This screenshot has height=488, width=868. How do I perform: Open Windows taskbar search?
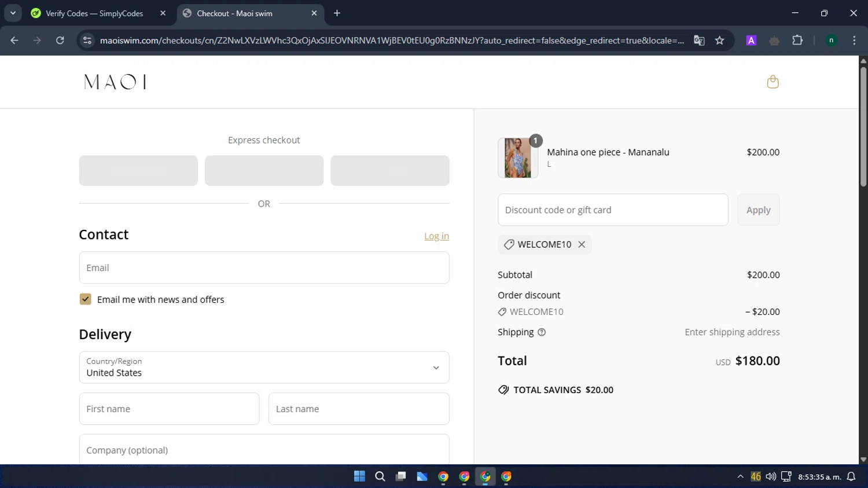pos(380,476)
